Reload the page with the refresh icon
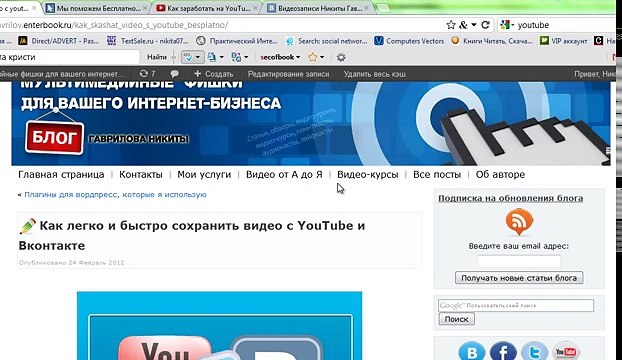Viewport: 622px width, 360px height. 485,25
